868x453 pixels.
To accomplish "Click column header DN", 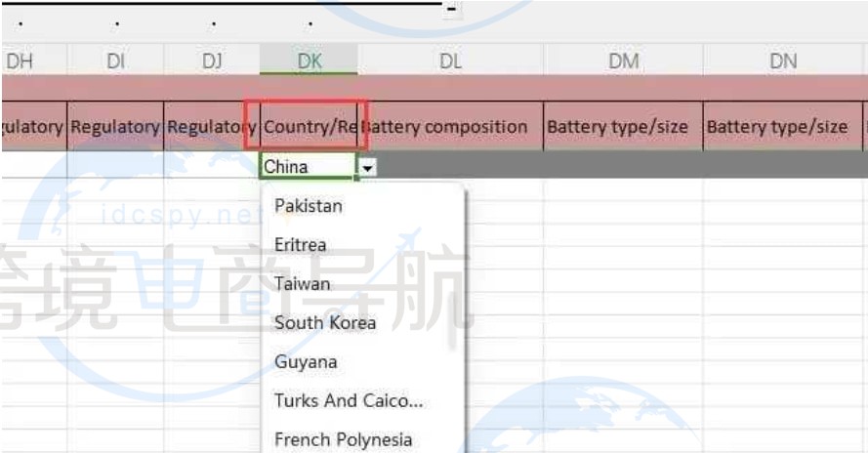I will [x=783, y=61].
